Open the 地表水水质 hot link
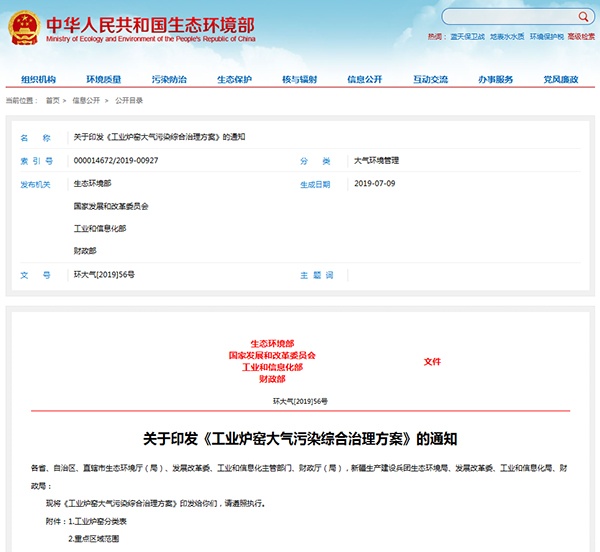This screenshot has width=600, height=552. click(x=507, y=37)
